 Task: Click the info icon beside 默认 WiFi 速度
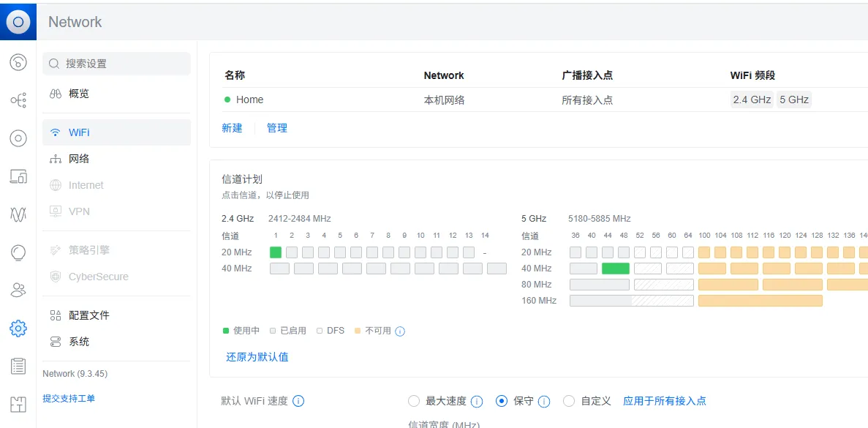[298, 401]
